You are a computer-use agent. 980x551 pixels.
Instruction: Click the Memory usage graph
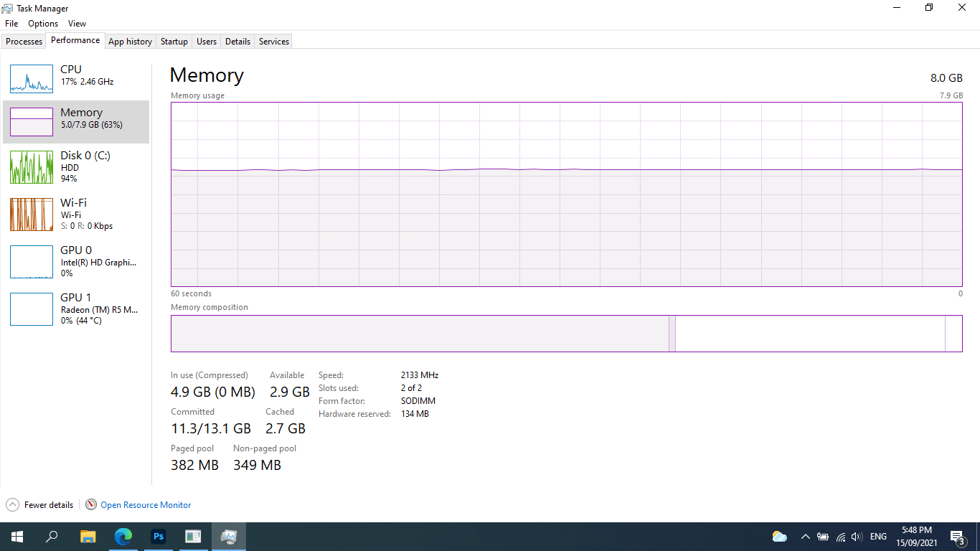click(567, 194)
